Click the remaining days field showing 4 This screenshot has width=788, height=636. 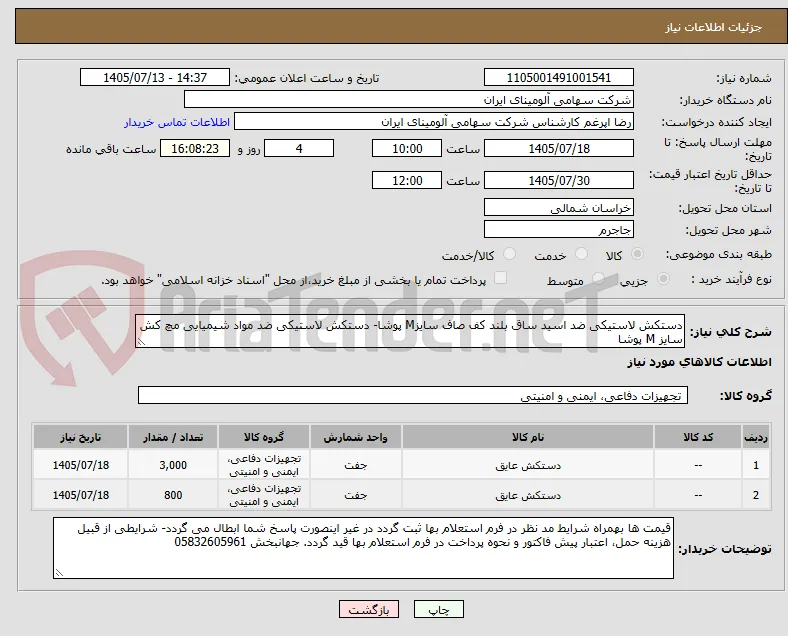click(299, 149)
